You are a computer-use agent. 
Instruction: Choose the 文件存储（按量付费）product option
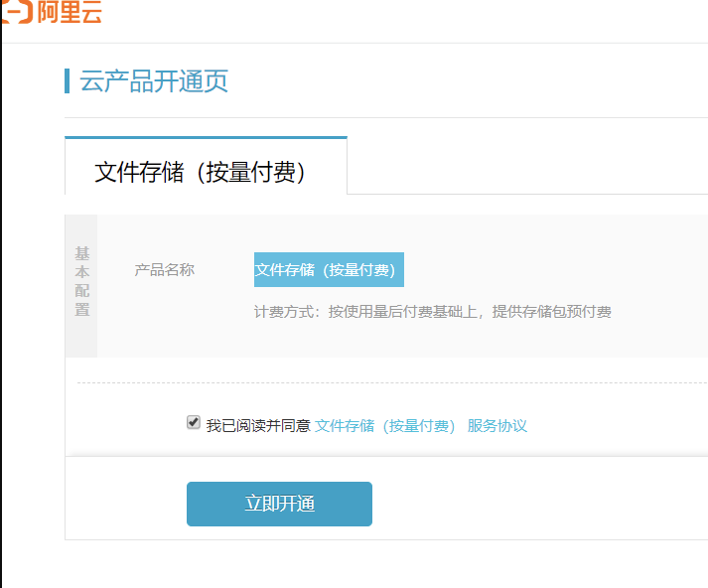pyautogui.click(x=329, y=269)
